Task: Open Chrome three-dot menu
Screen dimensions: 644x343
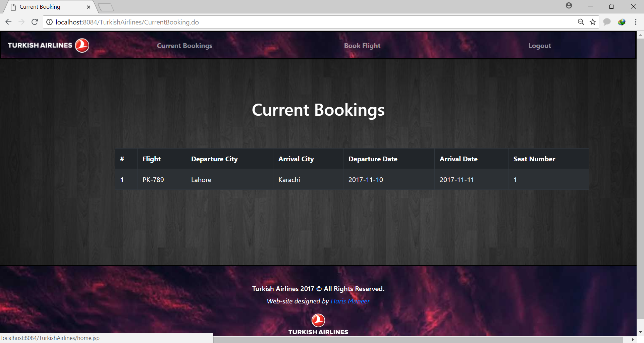Action: point(636,22)
